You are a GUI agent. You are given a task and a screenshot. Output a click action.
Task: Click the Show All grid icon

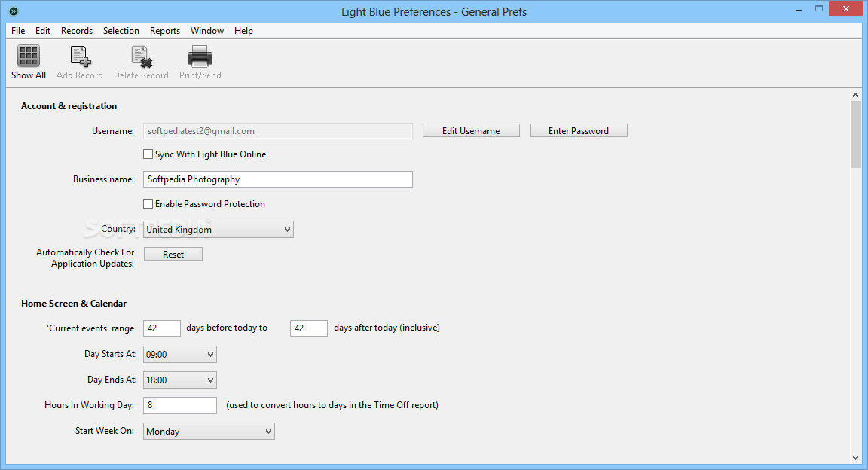[28, 56]
